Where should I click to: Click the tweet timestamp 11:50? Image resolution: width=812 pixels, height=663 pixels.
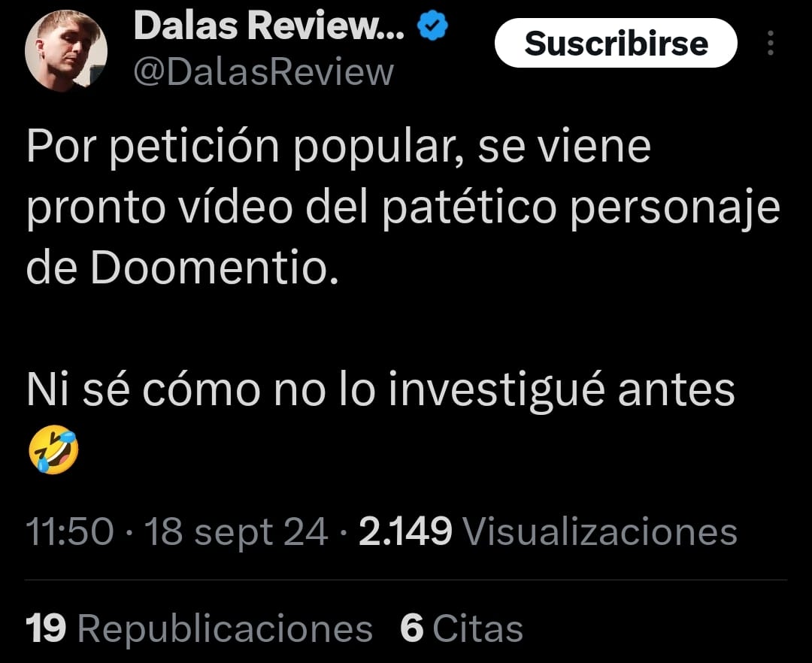coord(69,531)
